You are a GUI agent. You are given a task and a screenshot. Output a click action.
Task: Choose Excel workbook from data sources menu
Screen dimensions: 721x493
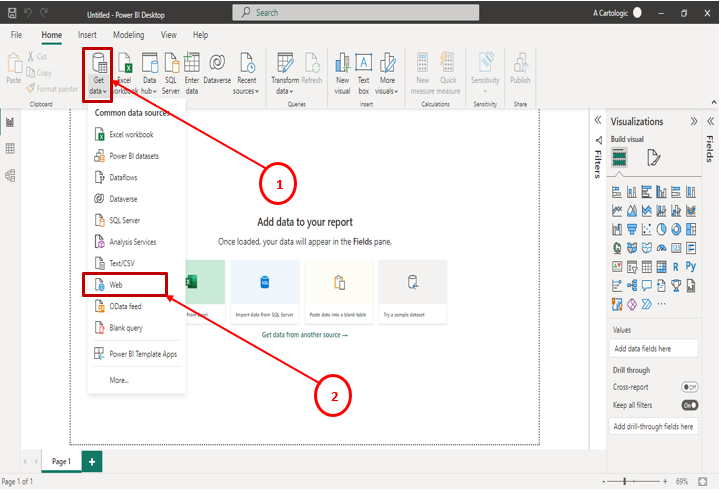137,134
